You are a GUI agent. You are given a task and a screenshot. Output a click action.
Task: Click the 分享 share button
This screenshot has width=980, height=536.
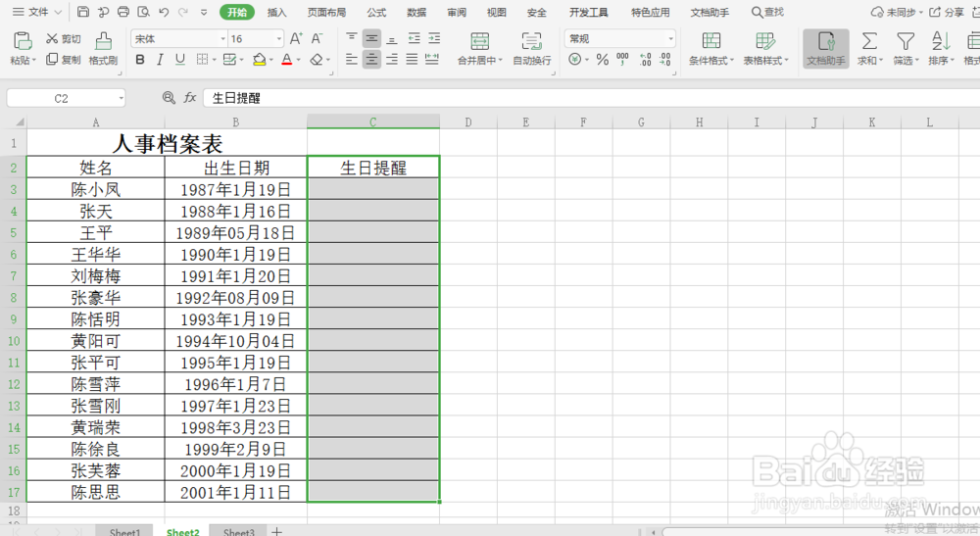tap(947, 12)
